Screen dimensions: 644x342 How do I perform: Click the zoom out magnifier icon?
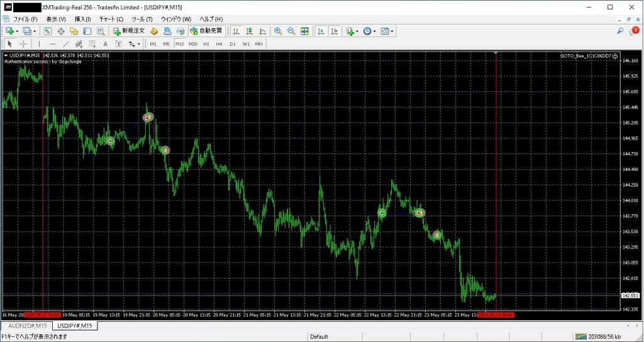tap(291, 31)
